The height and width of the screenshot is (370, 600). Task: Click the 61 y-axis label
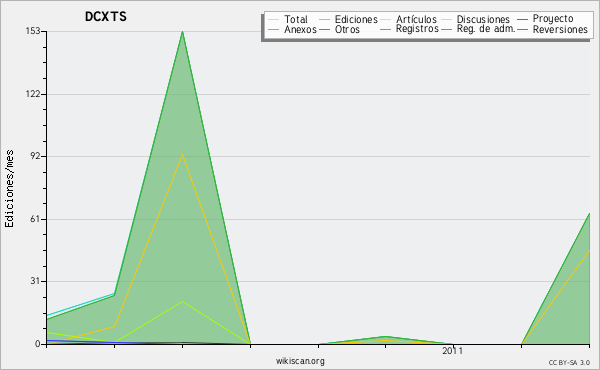35,219
